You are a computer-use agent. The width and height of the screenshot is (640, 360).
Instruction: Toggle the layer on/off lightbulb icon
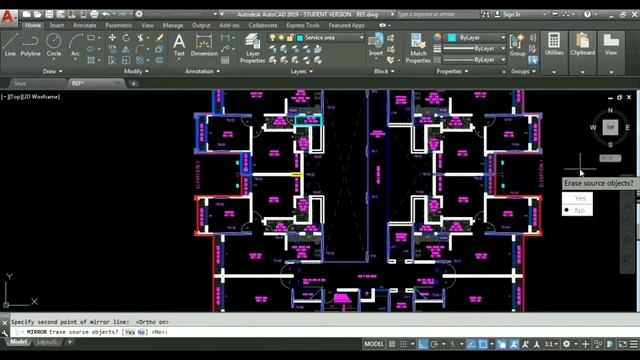(x=272, y=38)
